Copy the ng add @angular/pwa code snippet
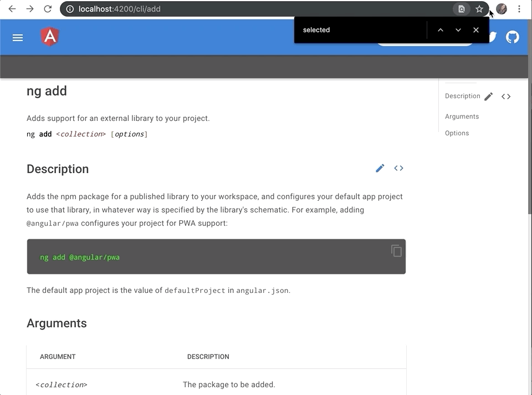532x395 pixels. pyautogui.click(x=396, y=251)
